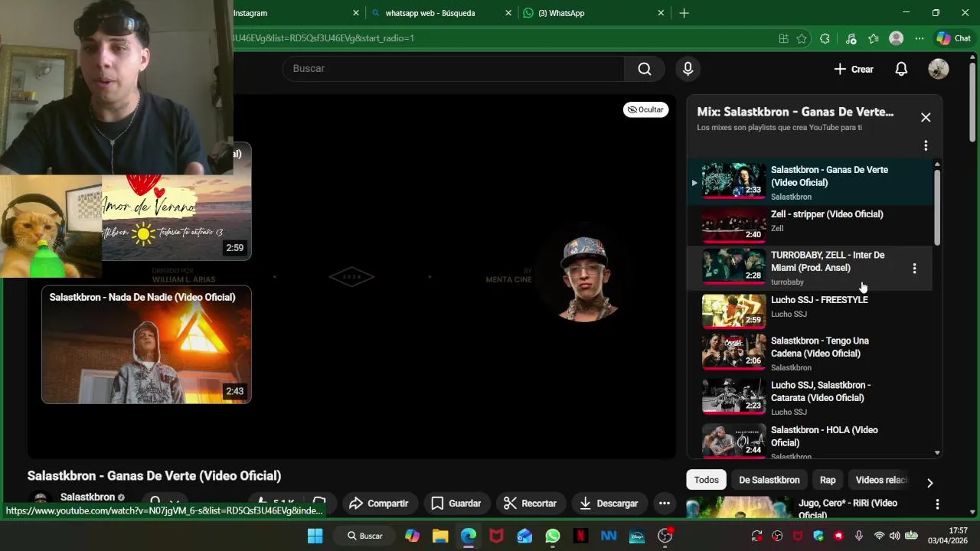The image size is (980, 551).
Task: Open Wi-Fi network tray icon
Action: [879, 536]
